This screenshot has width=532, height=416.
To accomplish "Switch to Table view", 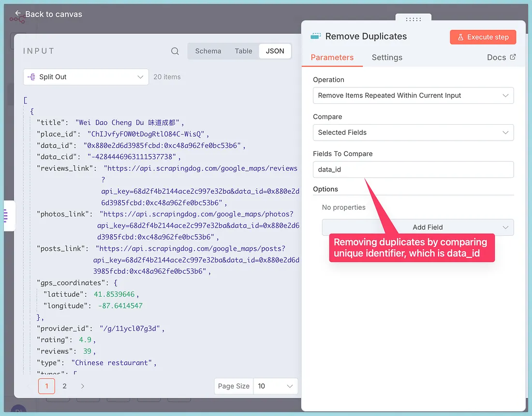I will (x=243, y=51).
